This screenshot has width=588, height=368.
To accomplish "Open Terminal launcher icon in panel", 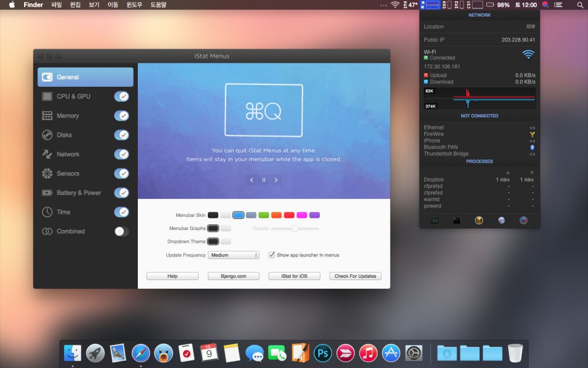I will coord(457,220).
